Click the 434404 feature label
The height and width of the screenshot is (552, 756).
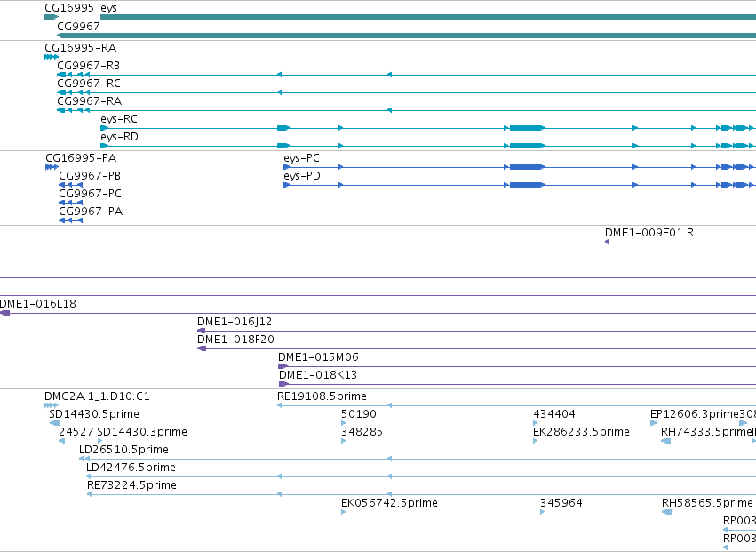pyautogui.click(x=554, y=414)
